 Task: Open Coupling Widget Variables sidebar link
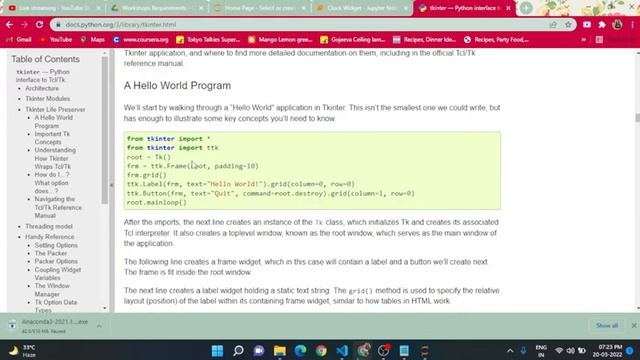(x=58, y=273)
